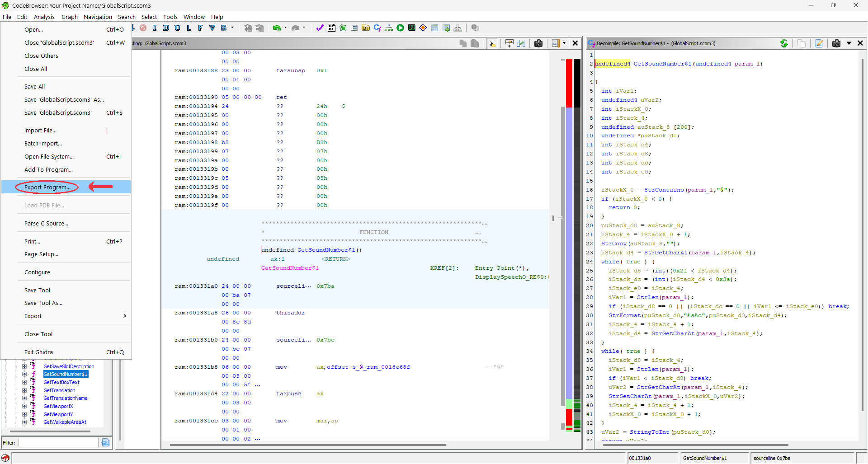Click the filter options icon beside Filter field
The width and height of the screenshot is (868, 464).
(105, 443)
